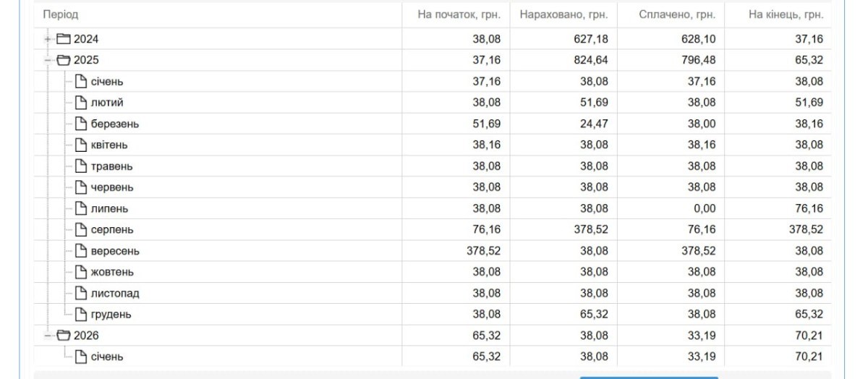This screenshot has height=379, width=868.
Task: Click the document icon next to березень
Action: pos(81,124)
